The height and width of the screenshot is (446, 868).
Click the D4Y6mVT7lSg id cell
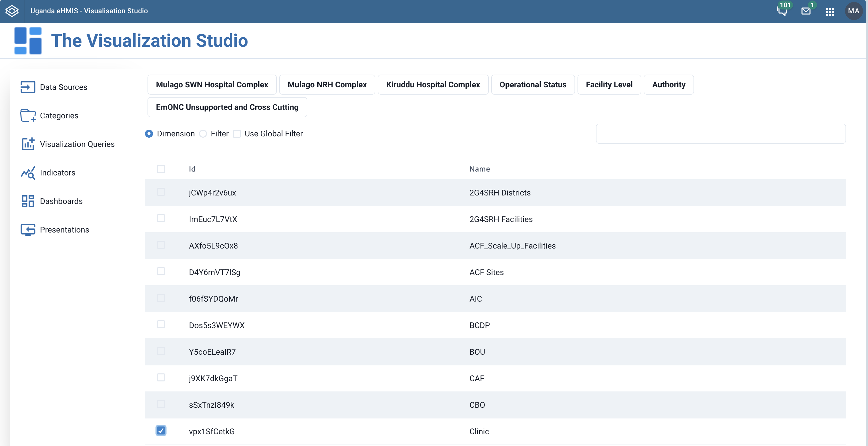pyautogui.click(x=215, y=273)
